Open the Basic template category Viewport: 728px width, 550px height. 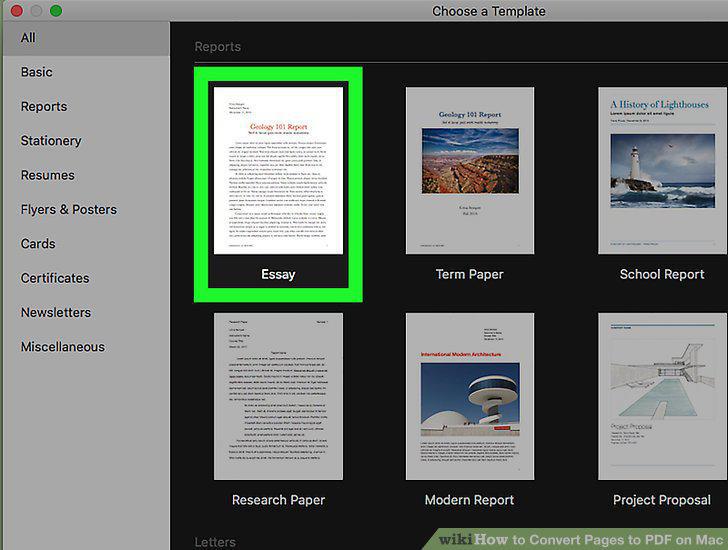[86, 72]
